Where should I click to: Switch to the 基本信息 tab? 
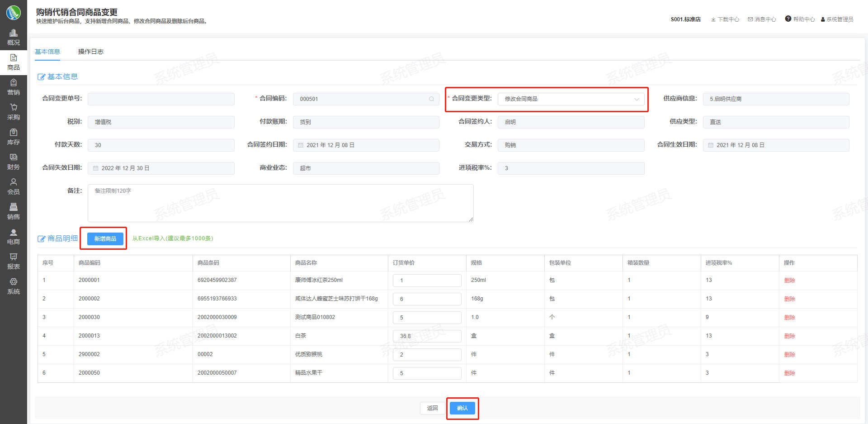coord(47,52)
